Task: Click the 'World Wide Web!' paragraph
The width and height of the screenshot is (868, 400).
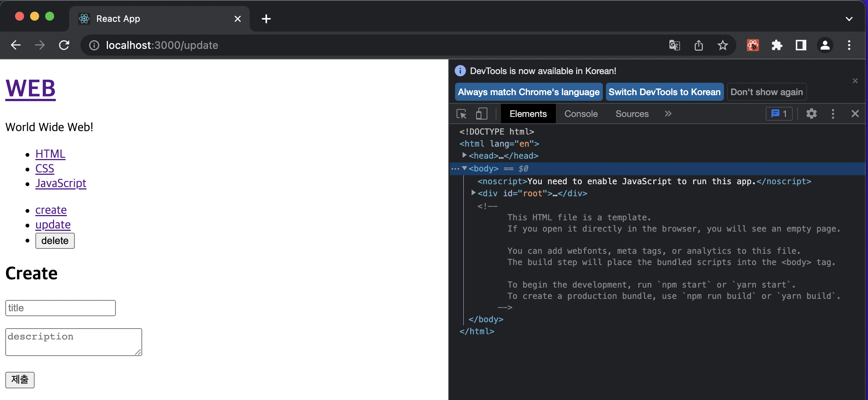Action: (x=49, y=127)
